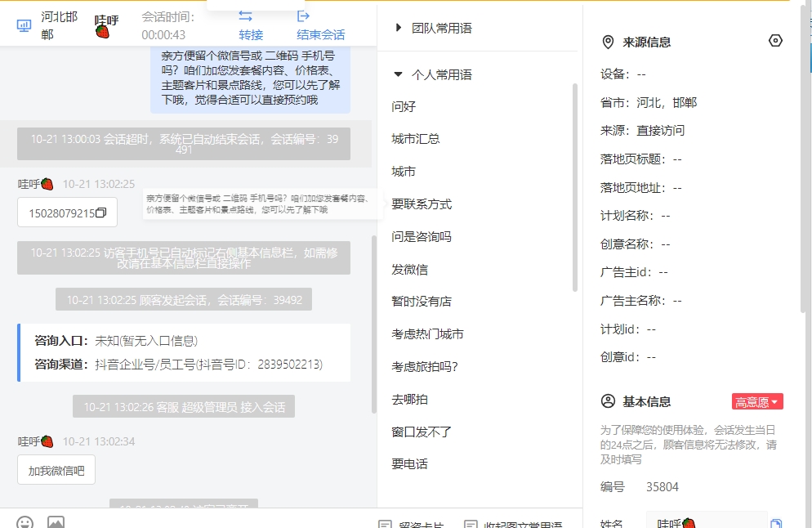812x528 pixels.
Task: Click the 落地页地址 row
Action: click(641, 187)
